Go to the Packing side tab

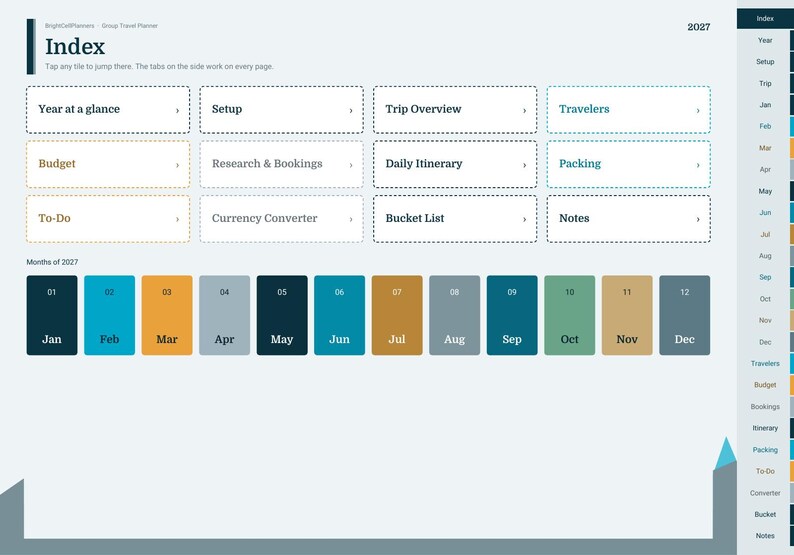(x=765, y=450)
